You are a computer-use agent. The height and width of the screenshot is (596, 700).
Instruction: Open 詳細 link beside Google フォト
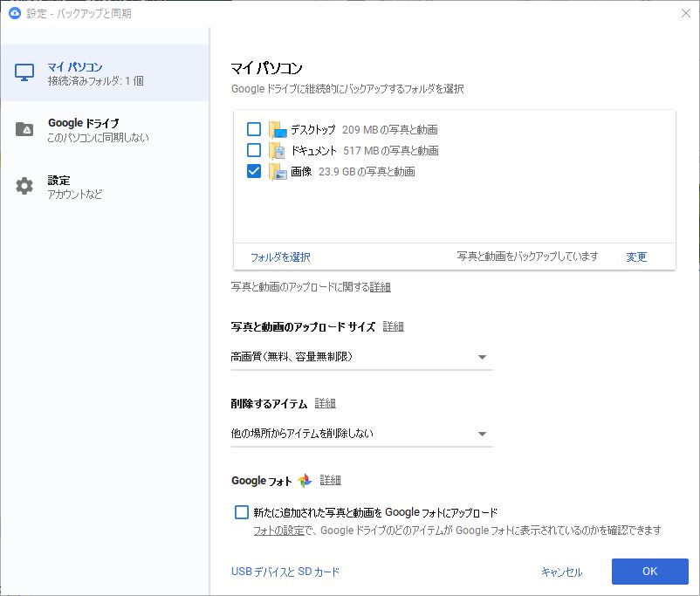tap(330, 480)
